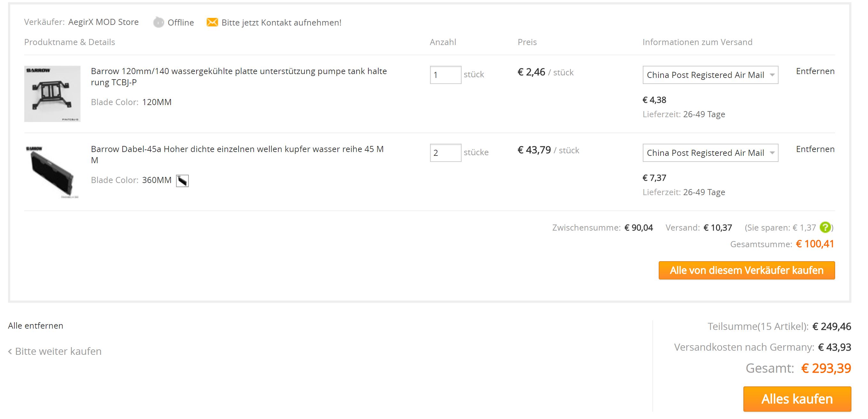Click the Alle entfernen link
The image size is (868, 419).
[x=36, y=325]
